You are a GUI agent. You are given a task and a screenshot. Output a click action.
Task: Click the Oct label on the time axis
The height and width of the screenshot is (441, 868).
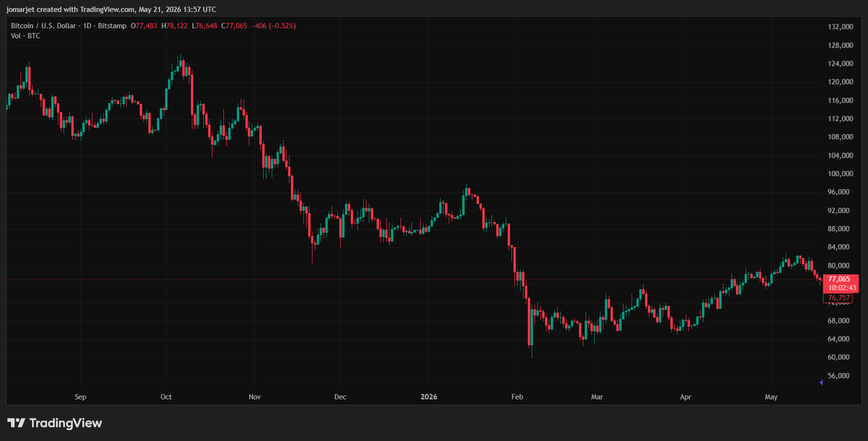pyautogui.click(x=166, y=397)
